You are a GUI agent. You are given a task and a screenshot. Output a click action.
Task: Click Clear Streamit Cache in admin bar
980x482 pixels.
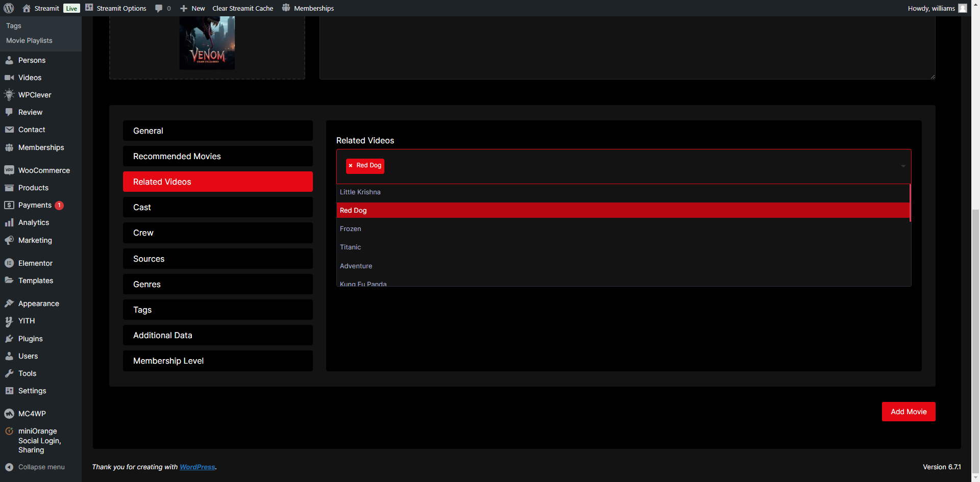(x=243, y=8)
